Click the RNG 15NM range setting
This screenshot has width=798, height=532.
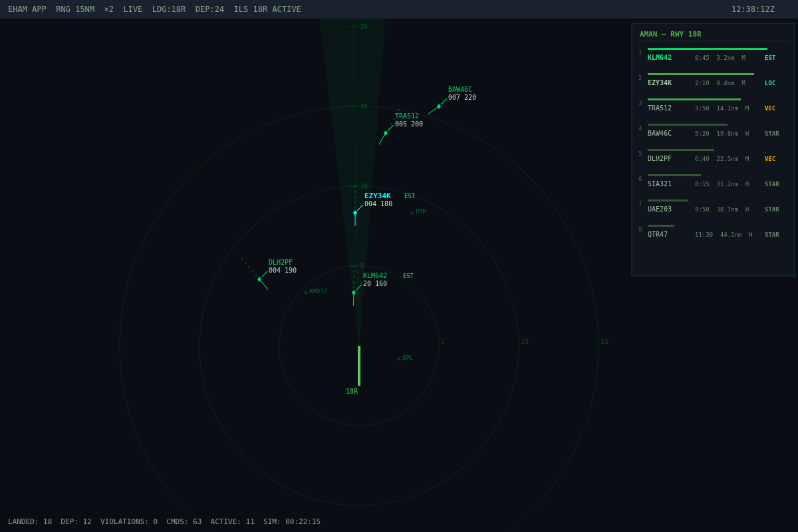75,9
